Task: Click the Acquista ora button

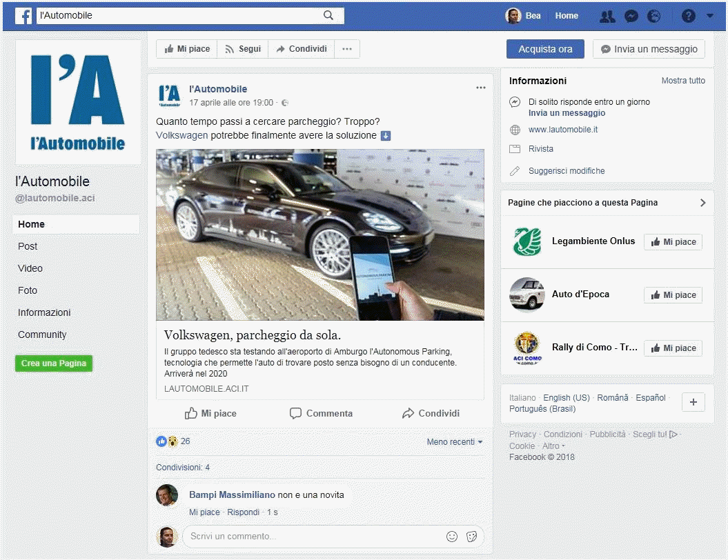Action: click(x=545, y=49)
